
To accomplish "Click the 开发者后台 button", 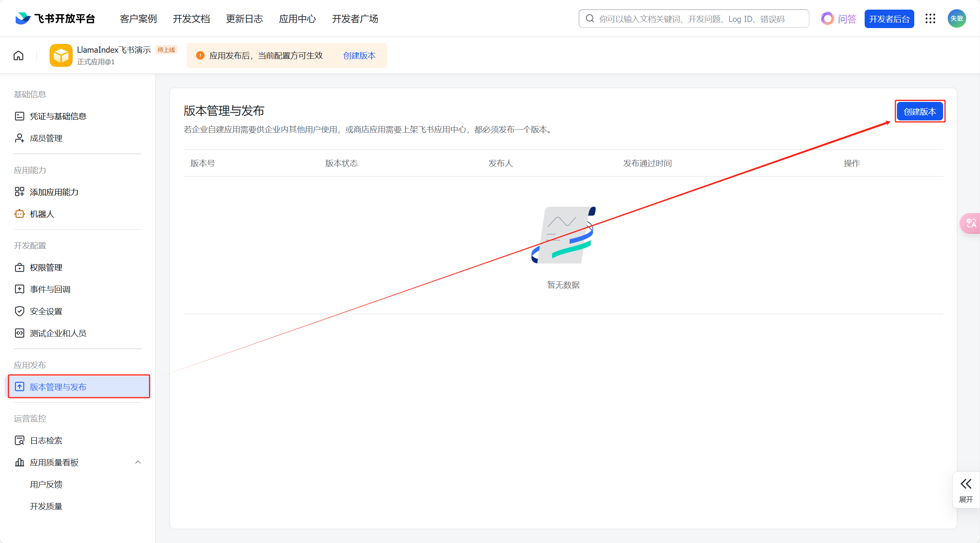I will [x=889, y=18].
